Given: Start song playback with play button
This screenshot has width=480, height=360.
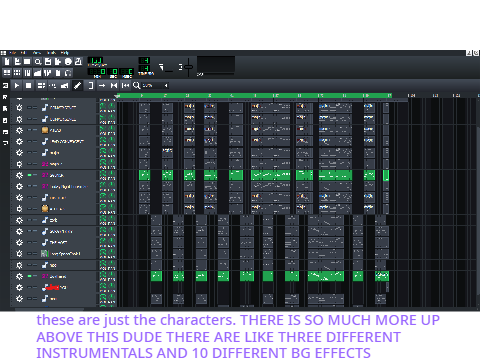Looking at the screenshot, I should click(x=17, y=86).
